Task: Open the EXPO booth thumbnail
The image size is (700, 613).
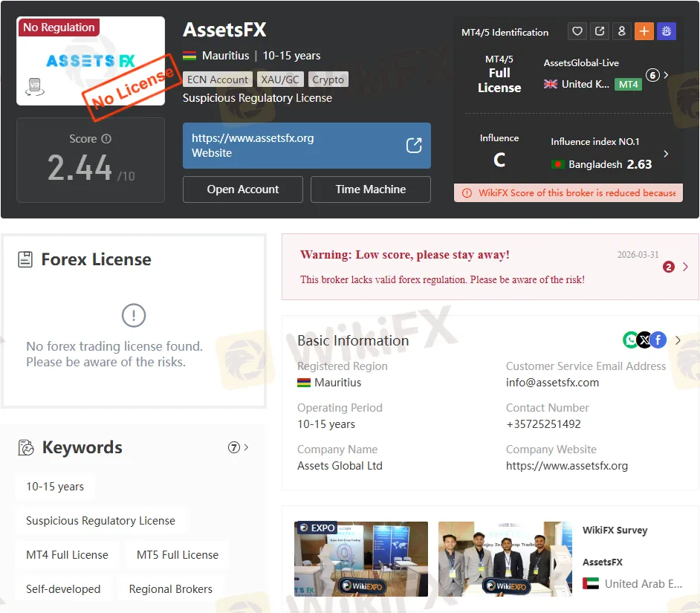Action: tap(361, 559)
